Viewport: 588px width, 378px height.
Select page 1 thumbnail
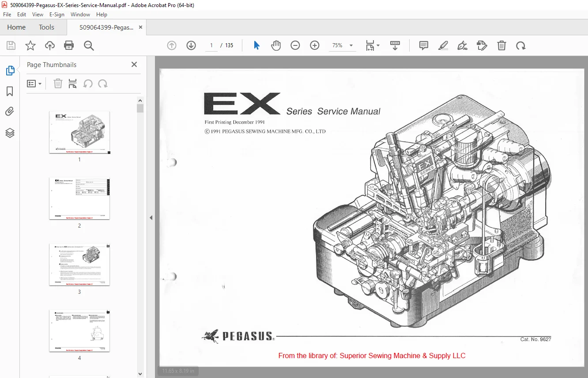[x=79, y=132]
